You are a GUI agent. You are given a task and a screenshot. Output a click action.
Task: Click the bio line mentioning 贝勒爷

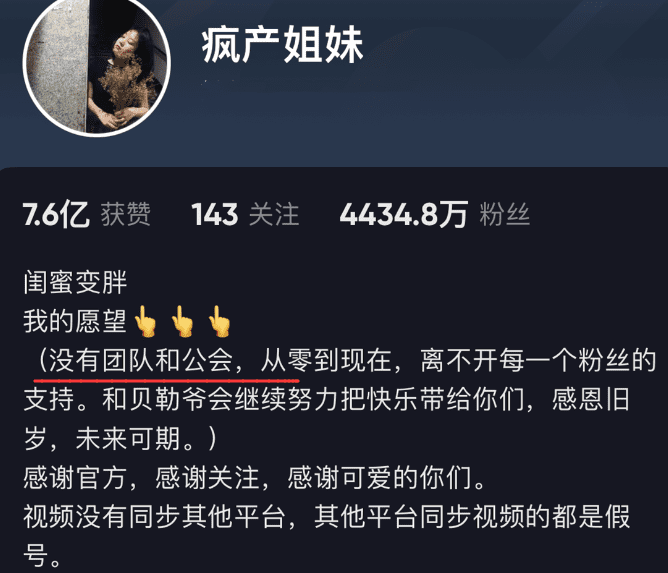click(x=327, y=400)
